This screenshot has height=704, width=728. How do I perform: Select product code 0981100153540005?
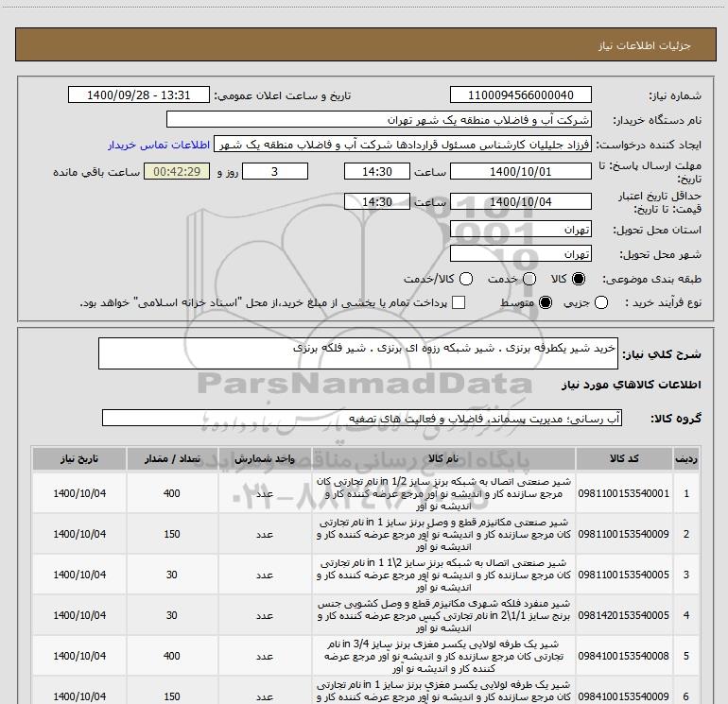click(624, 575)
